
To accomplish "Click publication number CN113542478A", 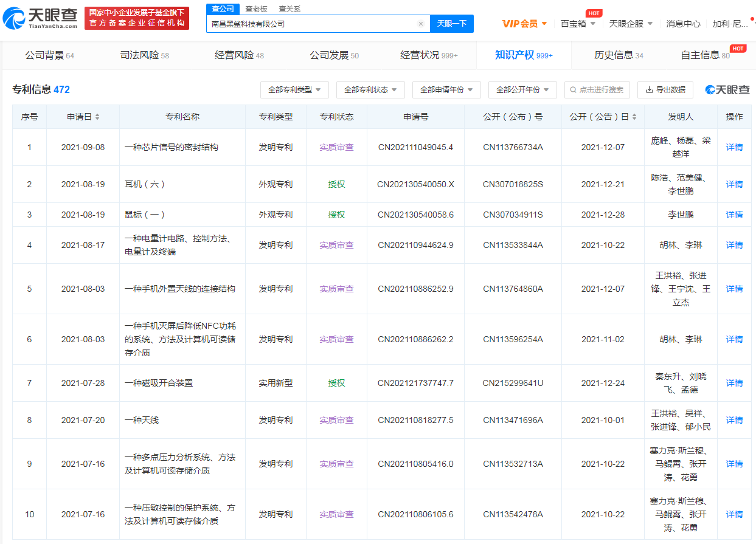I will pos(513,514).
